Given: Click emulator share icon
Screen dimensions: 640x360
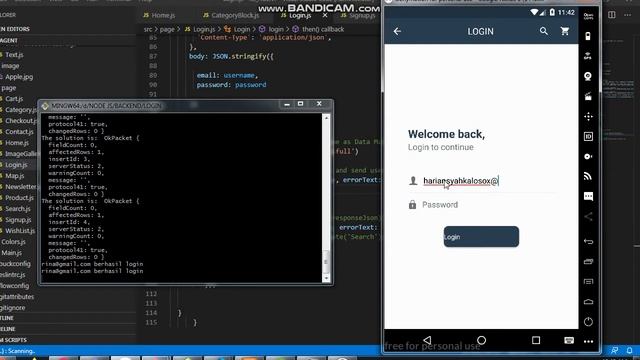Looking at the screenshot, I should [x=588, y=217].
